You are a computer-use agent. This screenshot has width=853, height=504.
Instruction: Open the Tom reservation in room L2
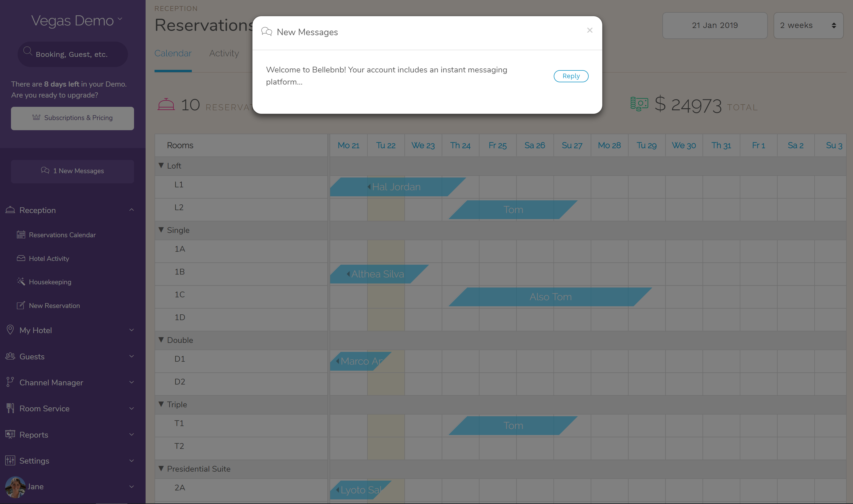point(513,210)
